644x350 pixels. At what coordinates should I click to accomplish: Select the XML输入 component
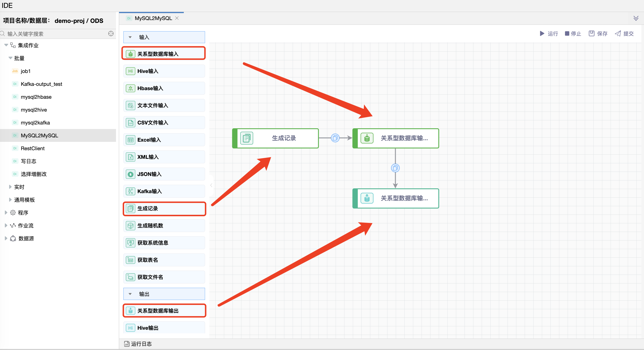coord(164,157)
